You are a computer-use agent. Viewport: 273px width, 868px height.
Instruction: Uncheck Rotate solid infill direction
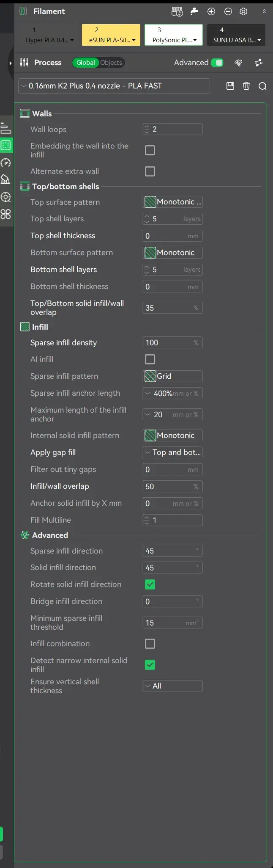pos(150,584)
